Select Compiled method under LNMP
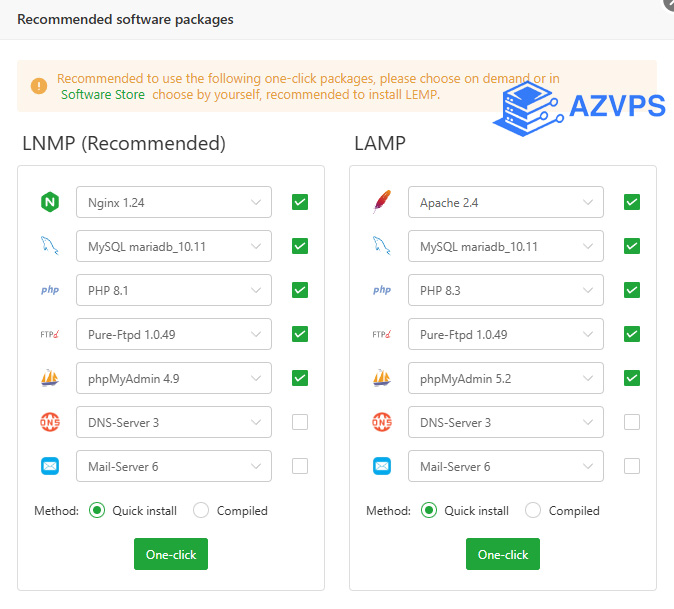Viewport: 674px width, 609px height. point(201,510)
